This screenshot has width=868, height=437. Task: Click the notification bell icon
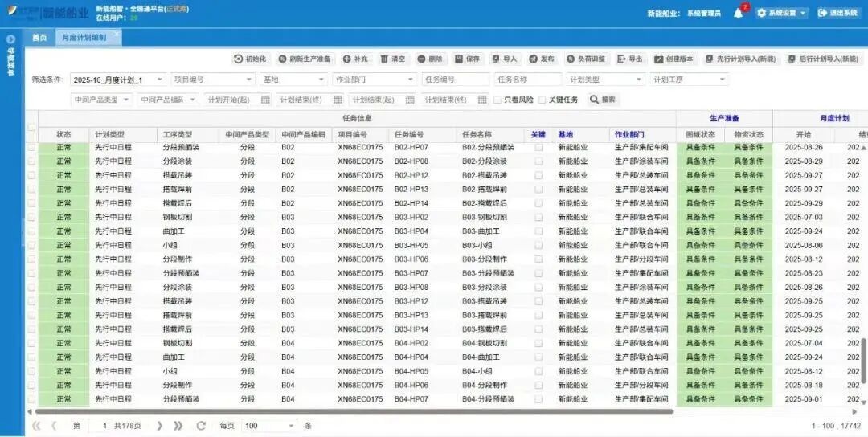point(738,14)
